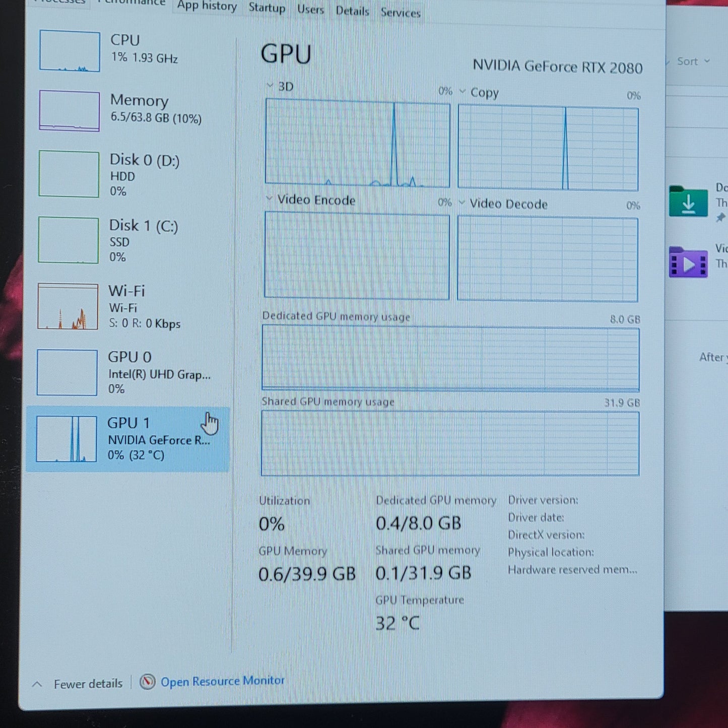Open the Videos folder icon in File Explorer
Screen dimensions: 728x728
[x=688, y=262]
